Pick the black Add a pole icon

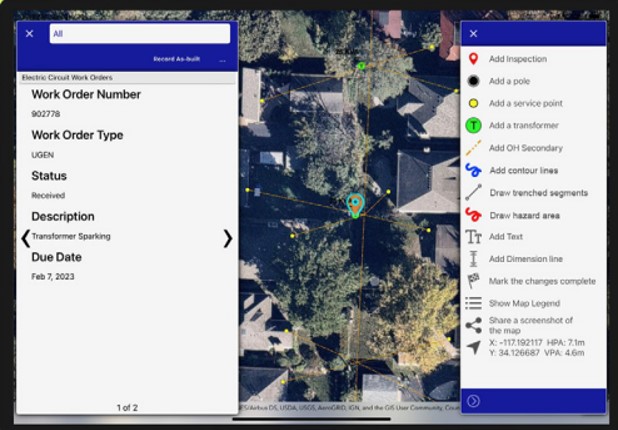(x=473, y=81)
